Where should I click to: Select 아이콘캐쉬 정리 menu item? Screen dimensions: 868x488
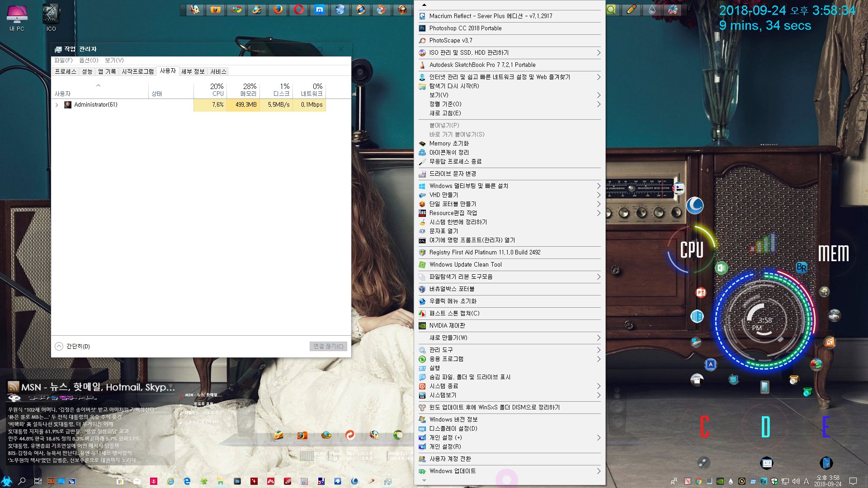pos(509,152)
